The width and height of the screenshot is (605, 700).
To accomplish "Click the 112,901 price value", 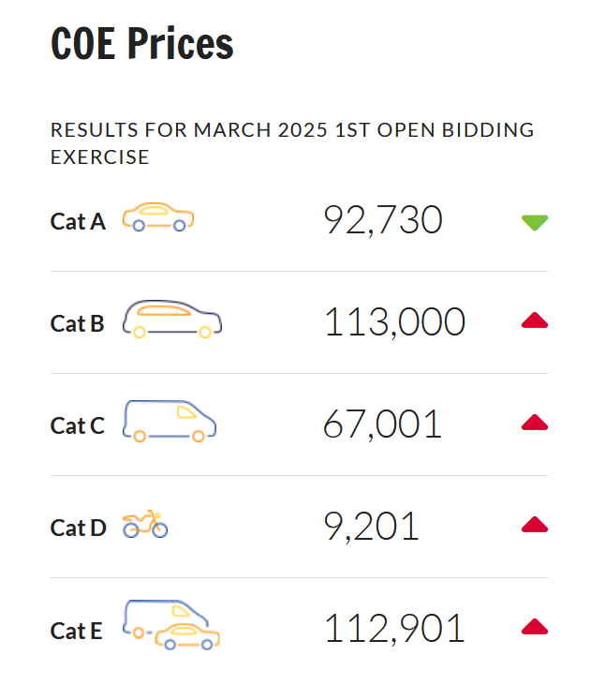I will [394, 629].
